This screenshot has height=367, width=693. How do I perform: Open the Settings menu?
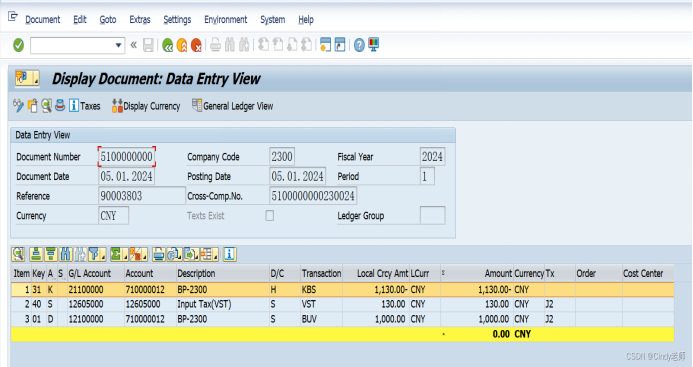pyautogui.click(x=177, y=19)
